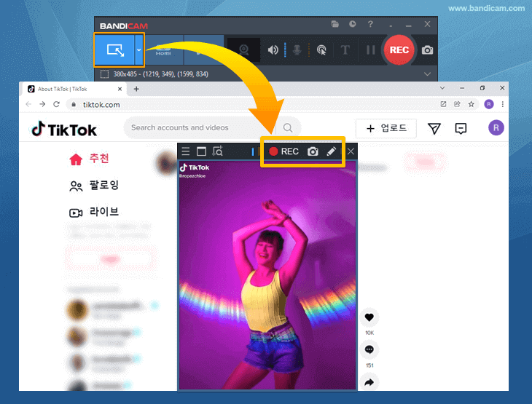The height and width of the screenshot is (404, 532).
Task: Toggle speaker sound recording in Bandicam
Action: pos(273,50)
